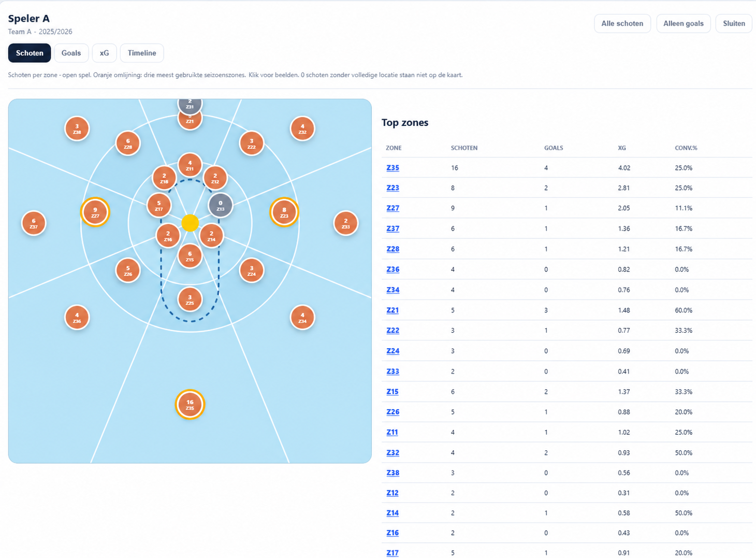The width and height of the screenshot is (756, 558).
Task: Click the yellow center goal marker
Action: coord(190,223)
